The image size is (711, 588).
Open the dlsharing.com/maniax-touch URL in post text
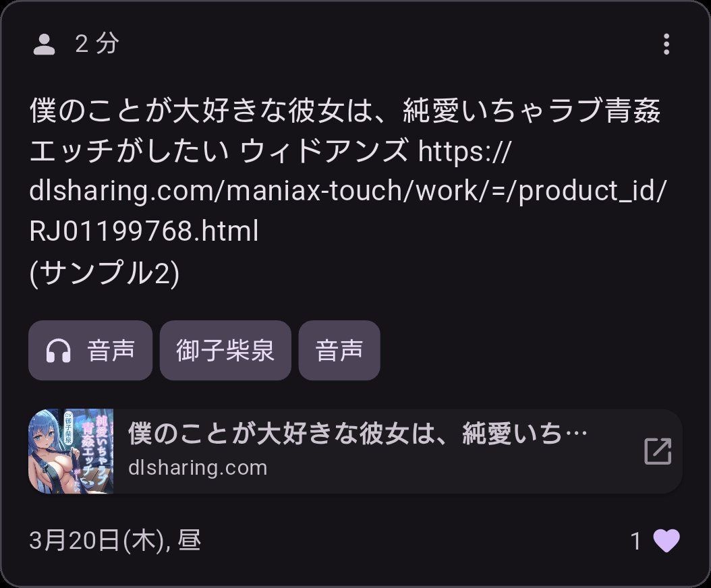[x=348, y=191]
